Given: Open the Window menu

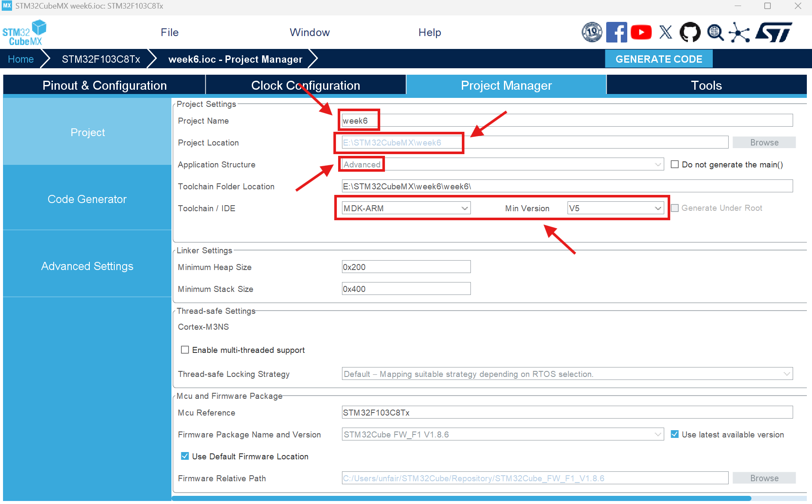Looking at the screenshot, I should [310, 32].
